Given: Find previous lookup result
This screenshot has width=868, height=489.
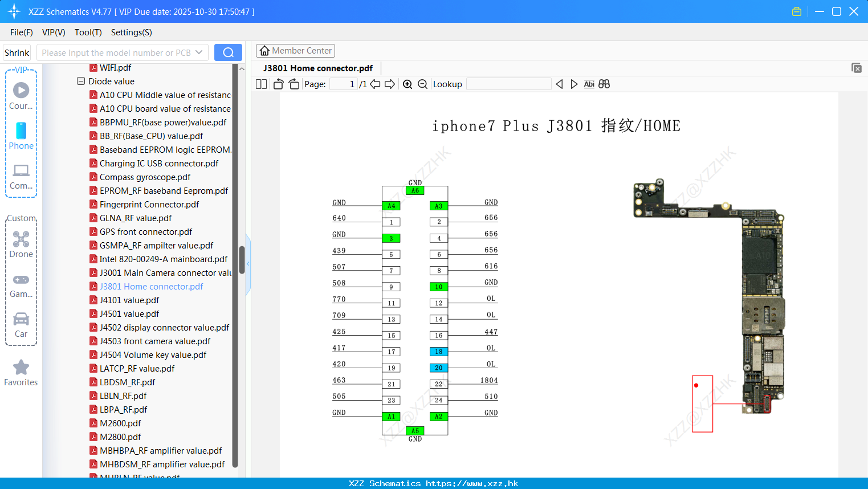Looking at the screenshot, I should coord(559,84).
